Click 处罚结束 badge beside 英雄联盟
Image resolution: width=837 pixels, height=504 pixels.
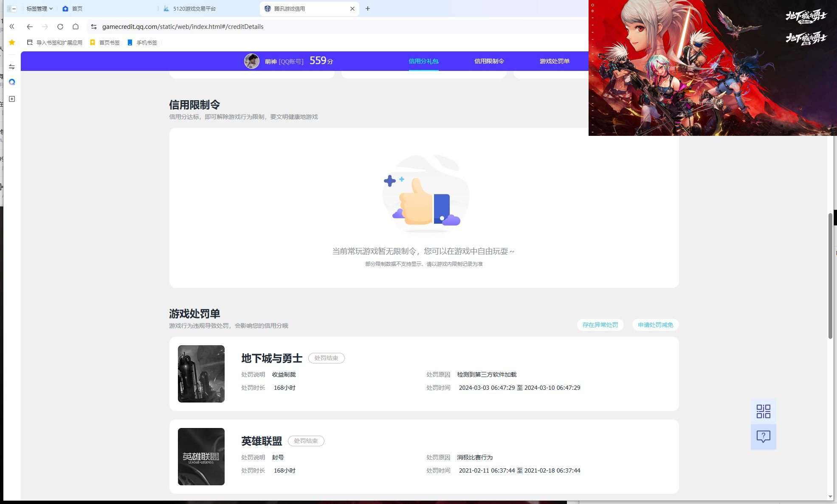[306, 441]
